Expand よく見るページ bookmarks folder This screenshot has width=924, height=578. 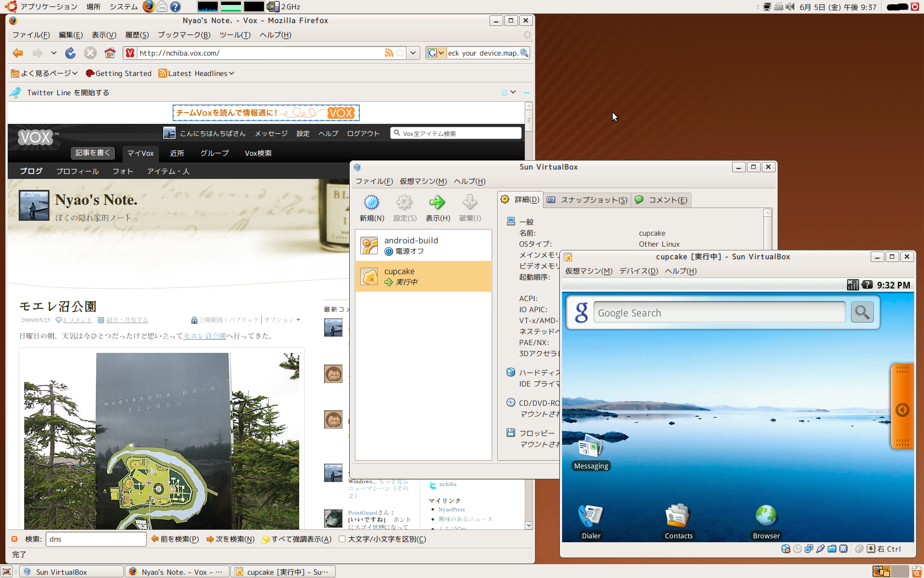coord(45,73)
